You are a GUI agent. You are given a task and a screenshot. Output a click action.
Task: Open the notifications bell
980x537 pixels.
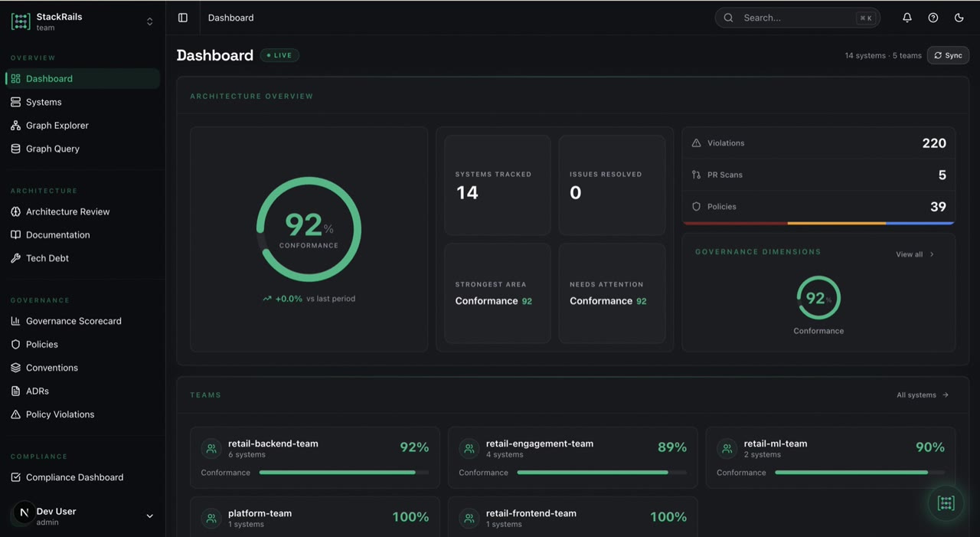click(x=907, y=18)
